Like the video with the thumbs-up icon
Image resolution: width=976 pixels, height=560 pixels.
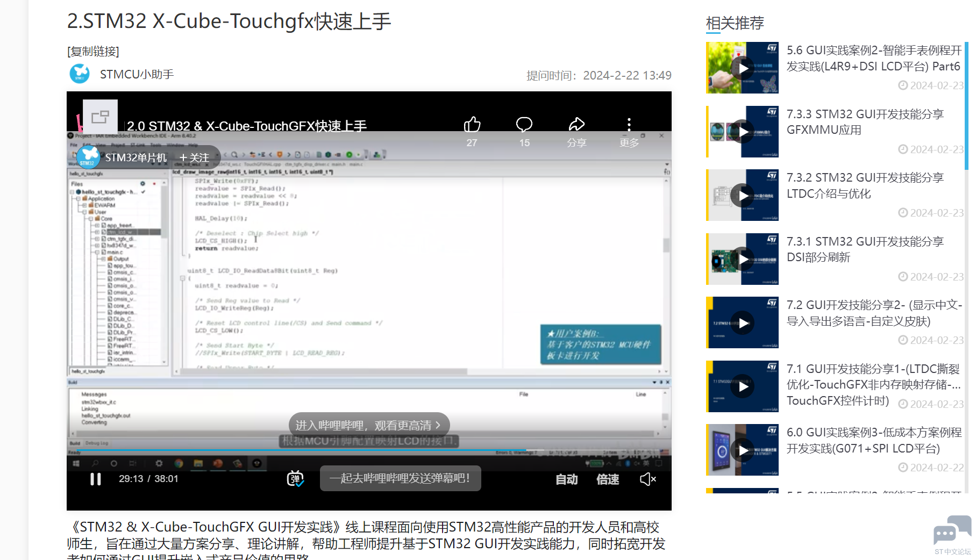472,125
